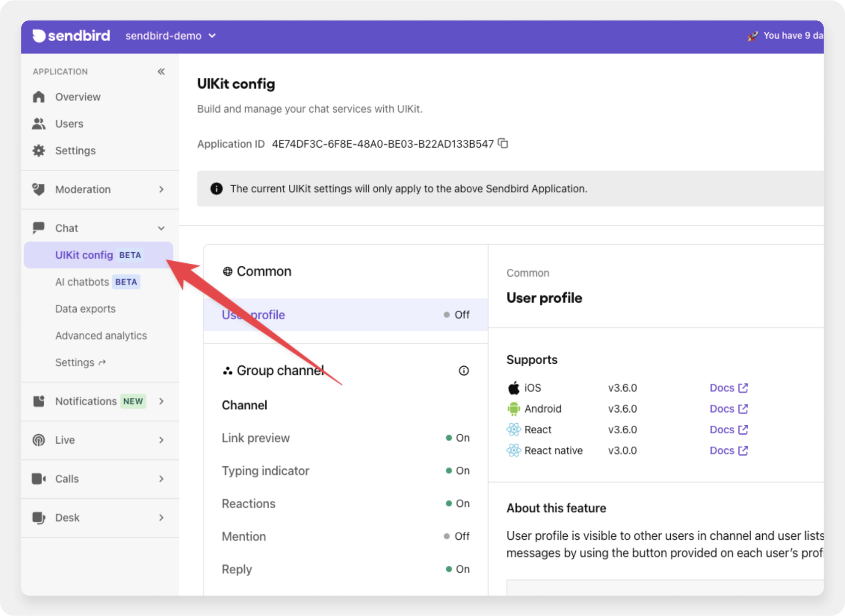Click the Common section header
Screen dimensions: 845x616
coord(257,271)
